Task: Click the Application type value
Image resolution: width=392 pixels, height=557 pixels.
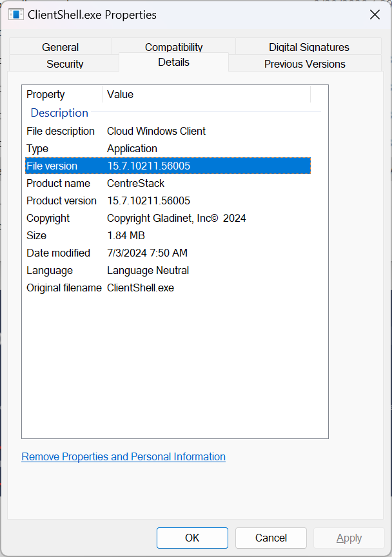Action: (x=132, y=148)
